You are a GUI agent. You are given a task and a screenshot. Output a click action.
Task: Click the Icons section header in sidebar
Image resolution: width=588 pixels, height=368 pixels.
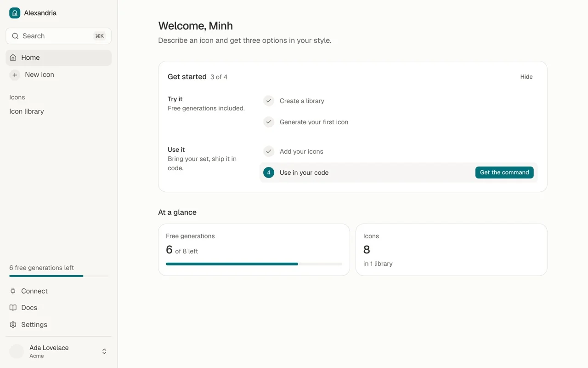pyautogui.click(x=17, y=97)
